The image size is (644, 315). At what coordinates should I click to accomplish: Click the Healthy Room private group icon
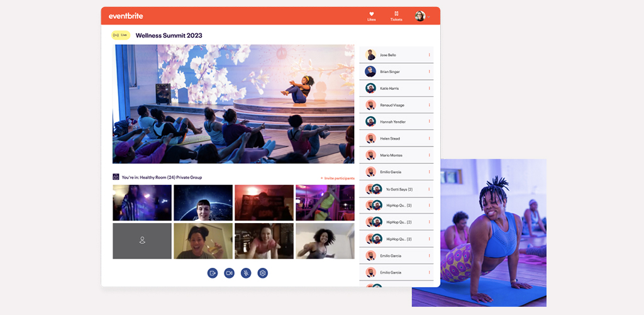[116, 177]
